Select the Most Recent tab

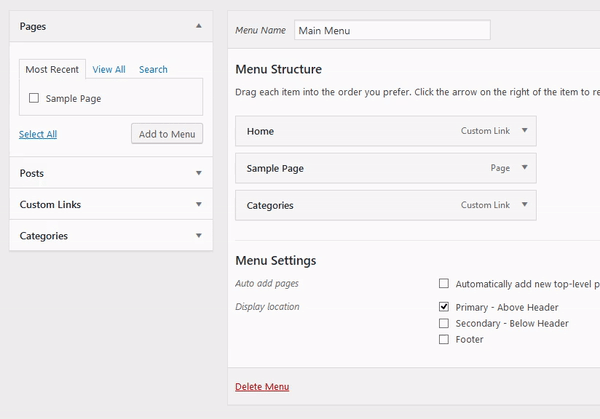[x=51, y=70]
